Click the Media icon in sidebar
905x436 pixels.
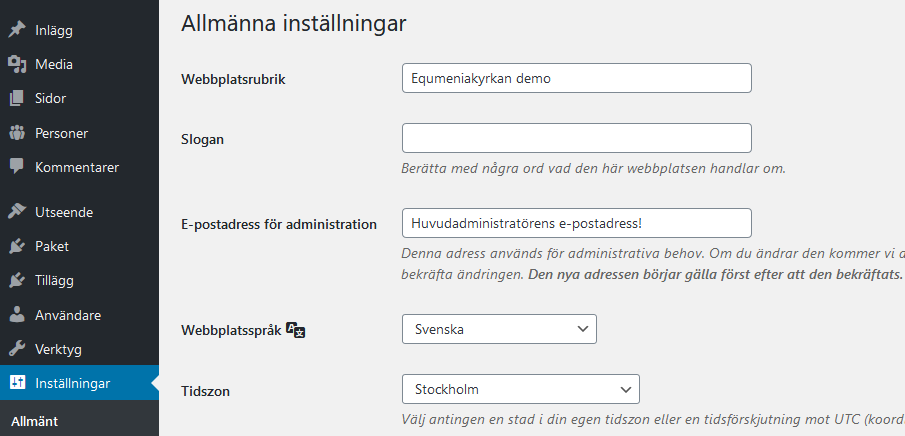(x=17, y=64)
